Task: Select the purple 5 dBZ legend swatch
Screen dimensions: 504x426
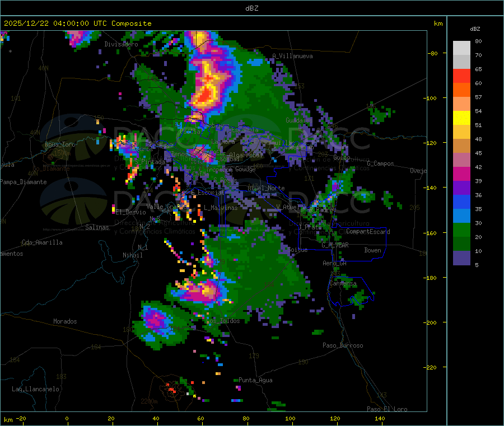Action: (461, 258)
